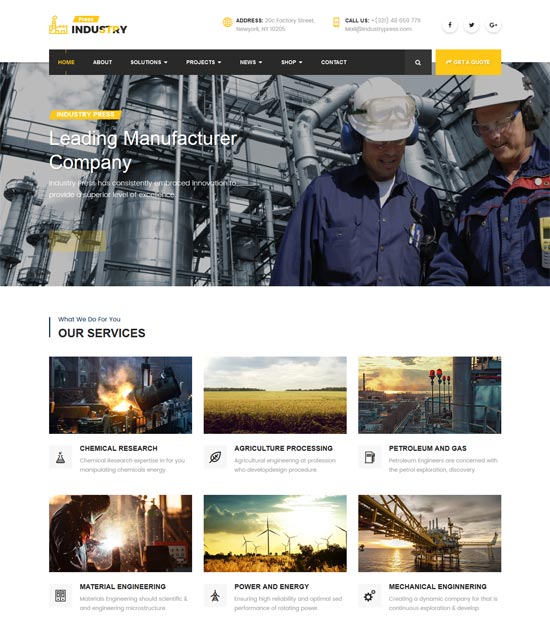Open the Petroleum and Gas refinery thumbnail
The height and width of the screenshot is (627, 550).
430,395
